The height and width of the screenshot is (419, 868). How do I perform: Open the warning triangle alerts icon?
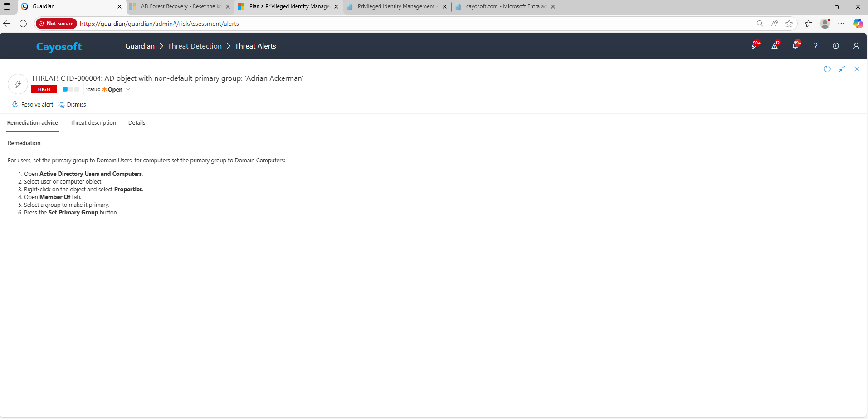click(x=775, y=46)
